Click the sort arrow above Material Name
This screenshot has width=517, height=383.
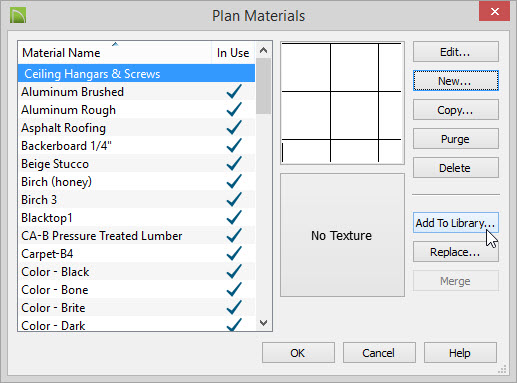coord(115,44)
